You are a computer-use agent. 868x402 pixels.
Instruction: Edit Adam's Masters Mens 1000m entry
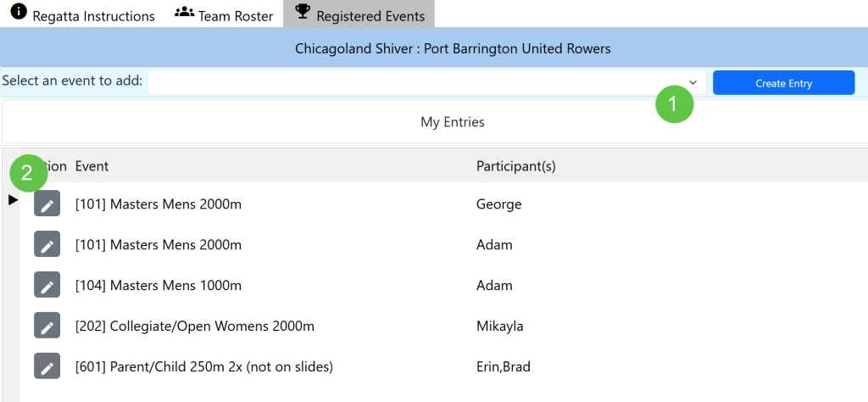pyautogui.click(x=47, y=285)
